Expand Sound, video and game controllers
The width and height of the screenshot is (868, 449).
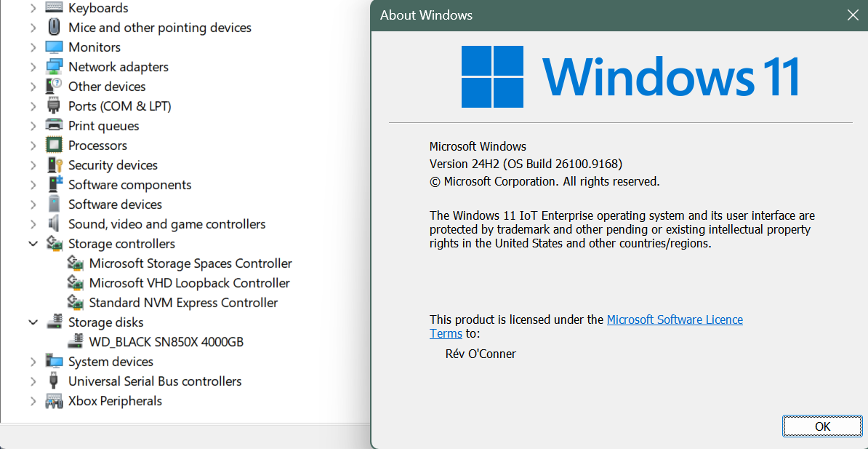(33, 224)
